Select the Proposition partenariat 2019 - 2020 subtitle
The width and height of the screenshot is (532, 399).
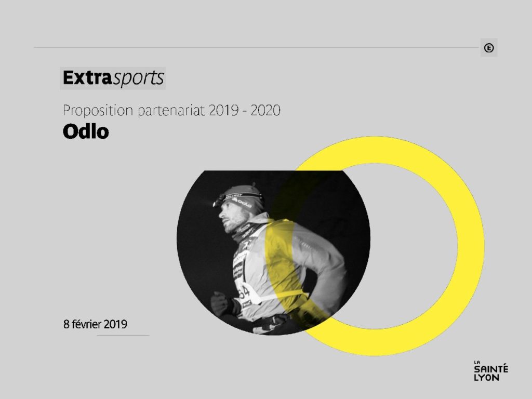pyautogui.click(x=171, y=111)
